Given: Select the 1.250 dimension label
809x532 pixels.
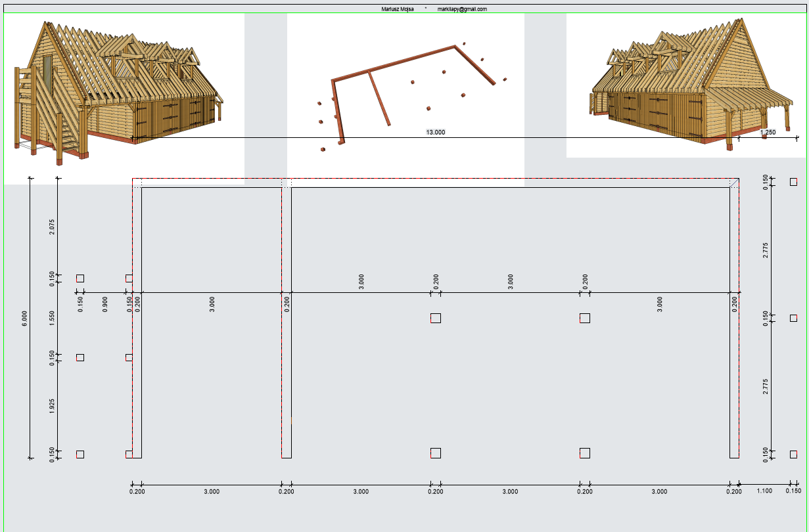Looking at the screenshot, I should (x=768, y=132).
